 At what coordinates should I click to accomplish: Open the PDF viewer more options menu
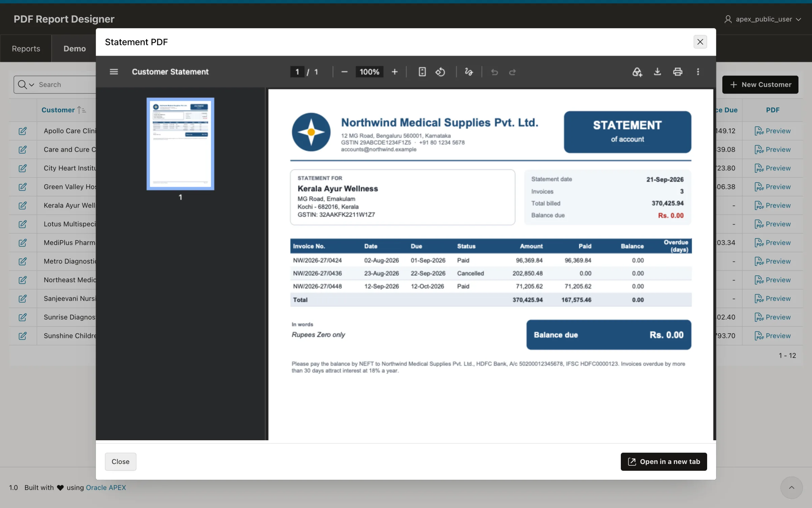698,72
